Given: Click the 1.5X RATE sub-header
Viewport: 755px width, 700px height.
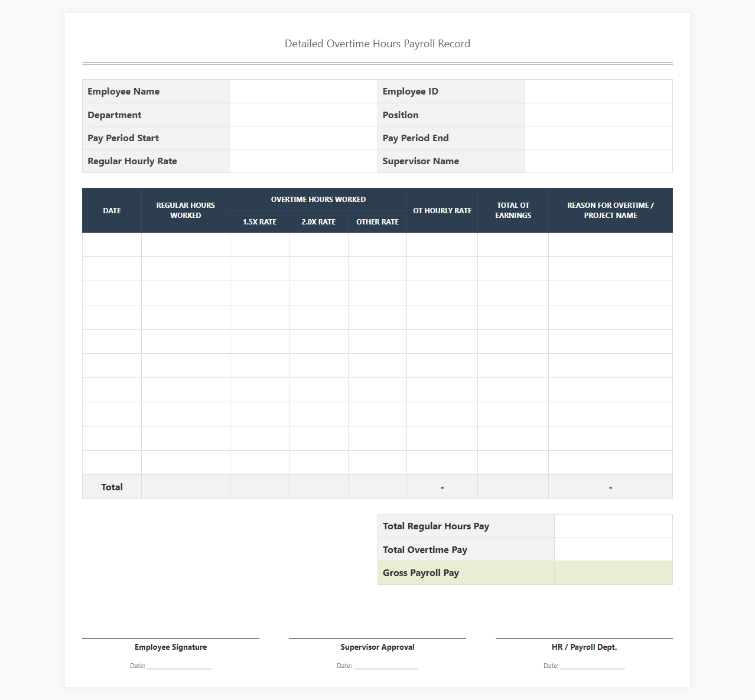Looking at the screenshot, I should tap(259, 222).
